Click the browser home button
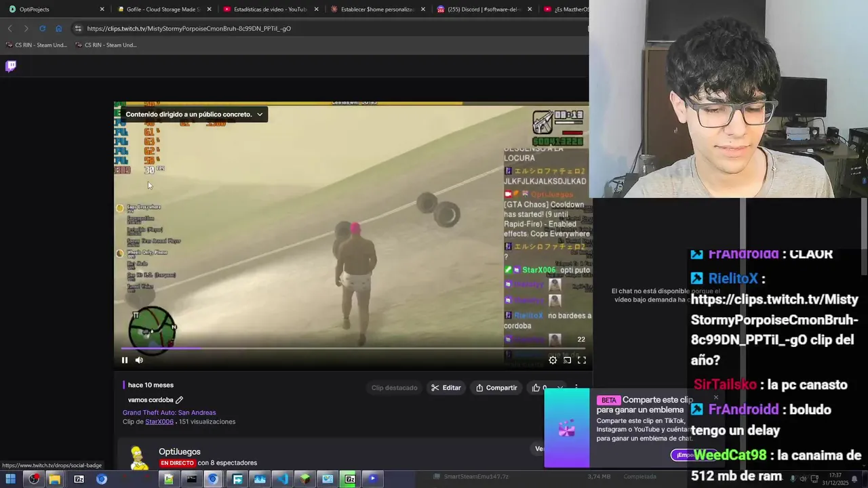This screenshot has width=868, height=488. (x=58, y=28)
